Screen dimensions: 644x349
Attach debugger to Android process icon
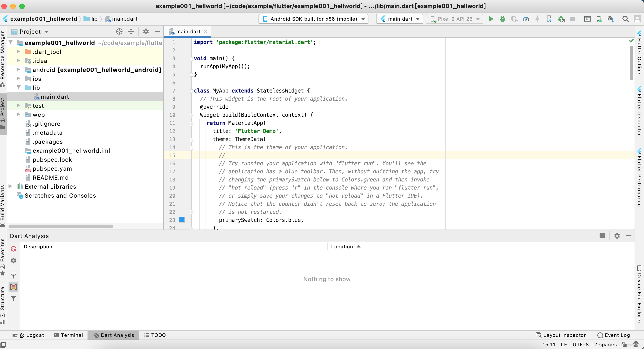[561, 19]
